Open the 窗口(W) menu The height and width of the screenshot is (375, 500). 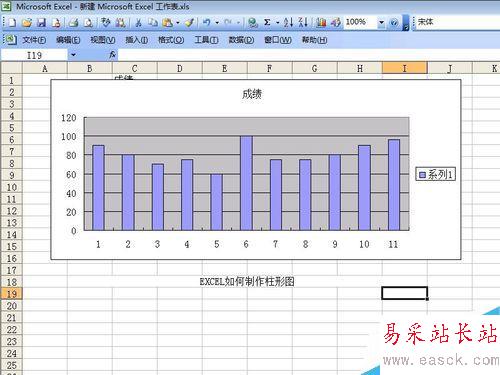coord(278,40)
